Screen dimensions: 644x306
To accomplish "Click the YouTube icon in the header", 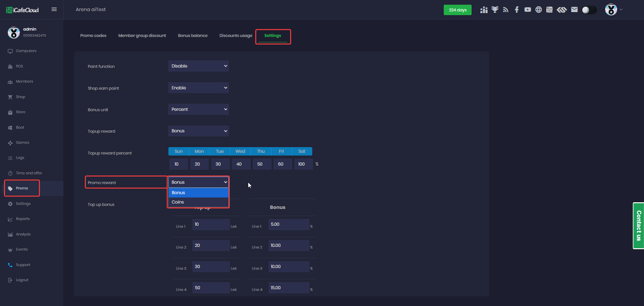I will pos(528,10).
